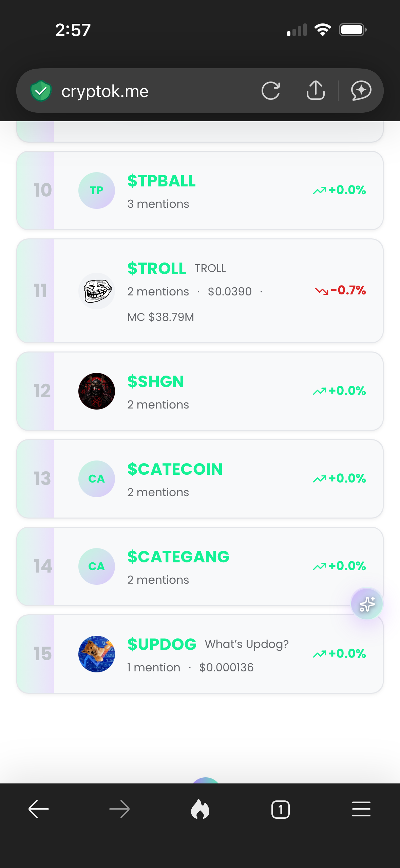400x868 pixels.
Task: Tap the troll face avatar
Action: (x=97, y=291)
